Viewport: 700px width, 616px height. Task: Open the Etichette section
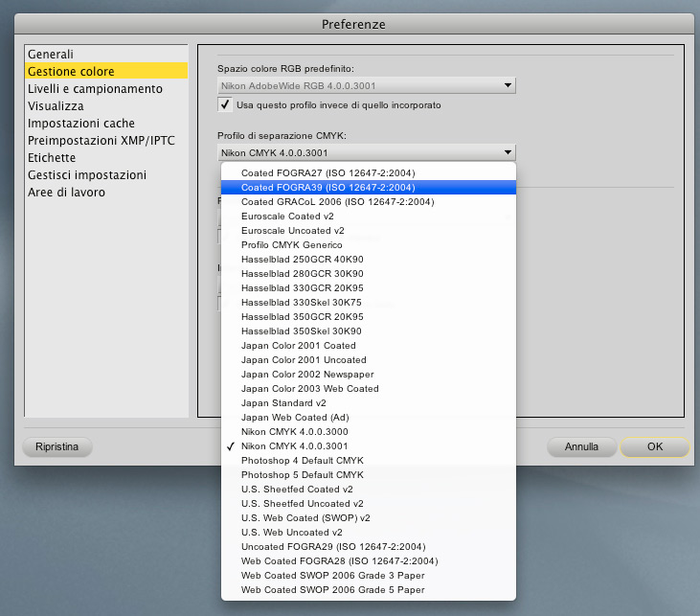coord(106,157)
